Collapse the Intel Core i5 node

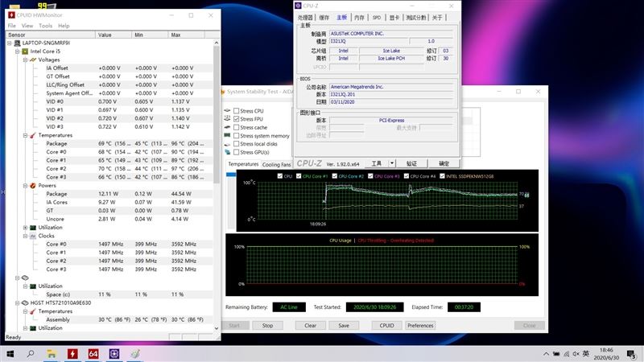(17, 51)
